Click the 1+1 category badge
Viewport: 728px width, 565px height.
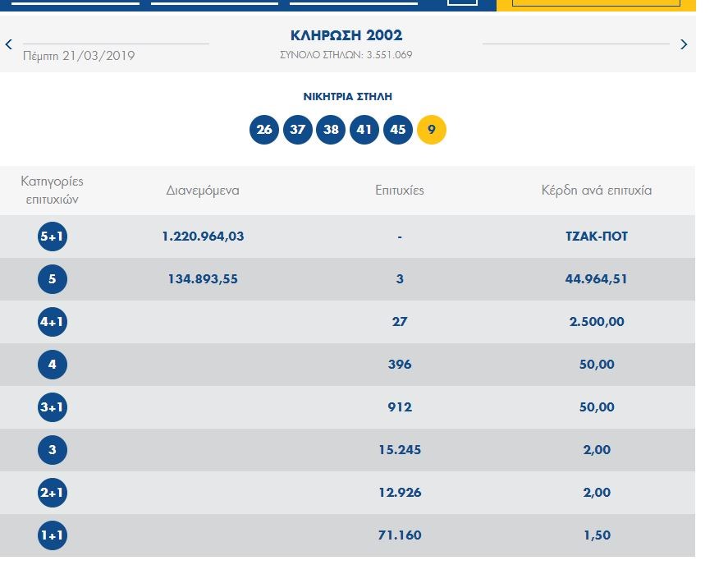53,535
